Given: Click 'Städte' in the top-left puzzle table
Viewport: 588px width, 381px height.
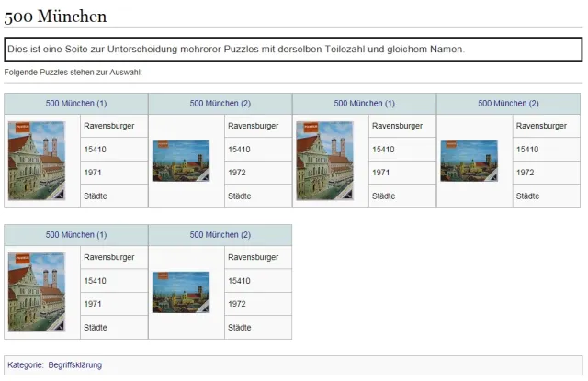Looking at the screenshot, I should tap(96, 196).
